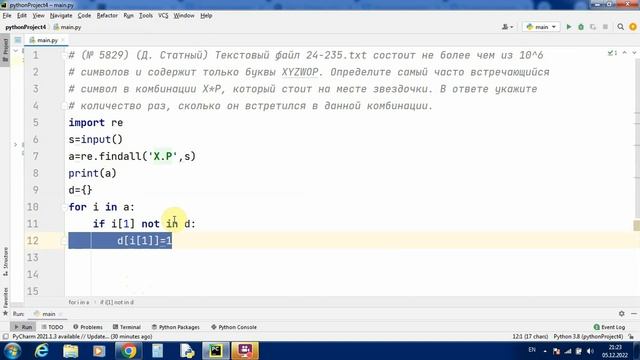Collapse the for loop fold at line 10
This screenshot has width=640, height=360.
click(x=63, y=207)
